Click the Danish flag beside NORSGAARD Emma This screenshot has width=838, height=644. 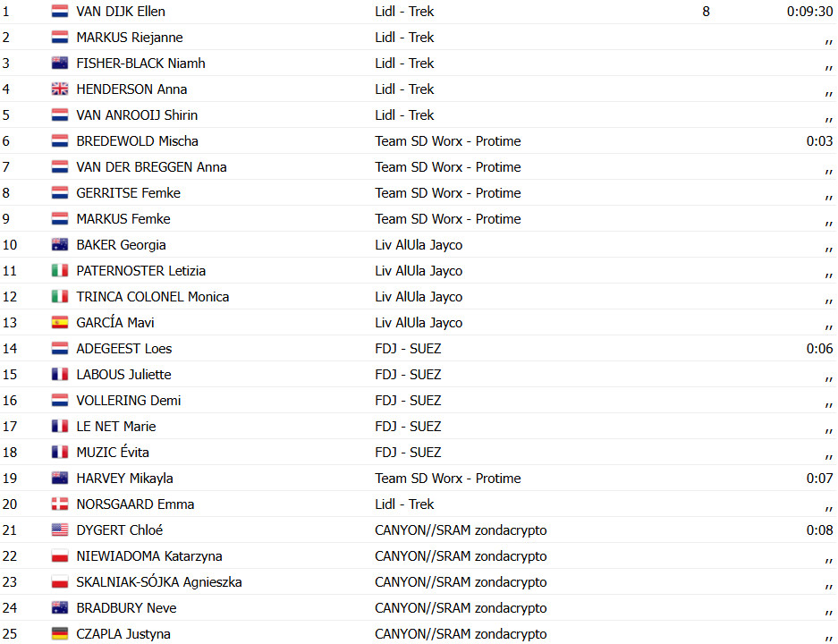(60, 504)
